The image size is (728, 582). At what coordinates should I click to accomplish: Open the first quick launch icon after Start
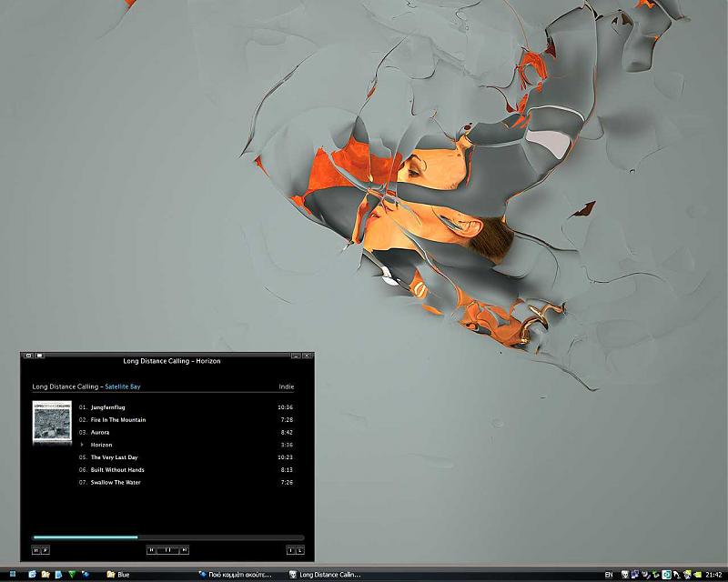(32, 575)
